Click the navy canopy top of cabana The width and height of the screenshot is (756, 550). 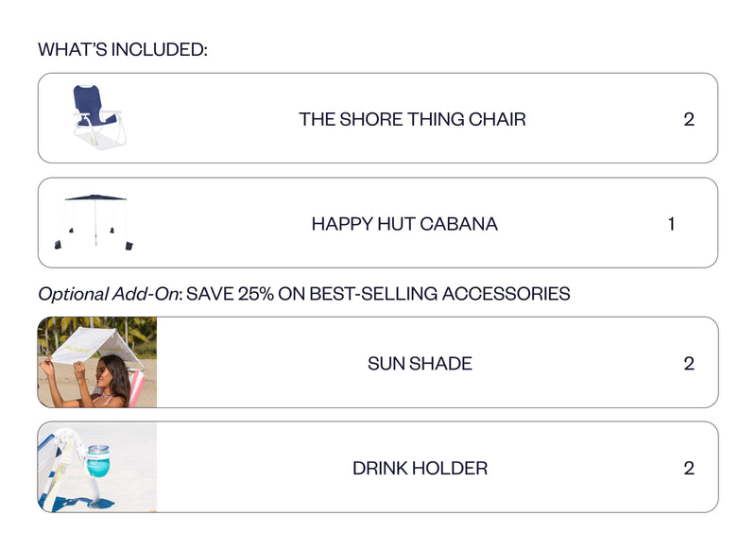pyautogui.click(x=95, y=198)
